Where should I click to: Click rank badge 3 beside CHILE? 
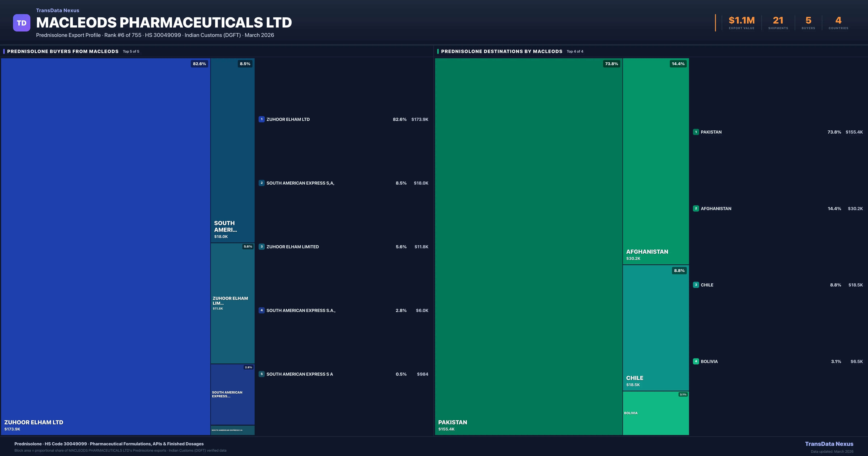696,285
